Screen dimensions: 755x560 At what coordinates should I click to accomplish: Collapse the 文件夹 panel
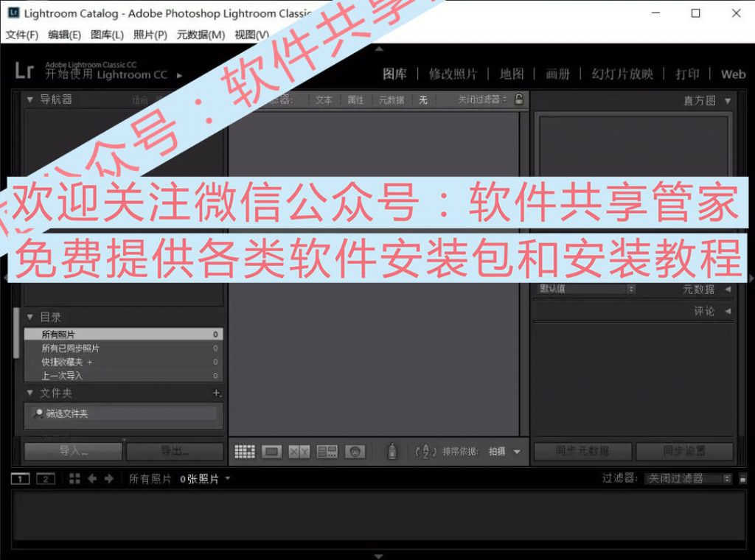coord(29,393)
